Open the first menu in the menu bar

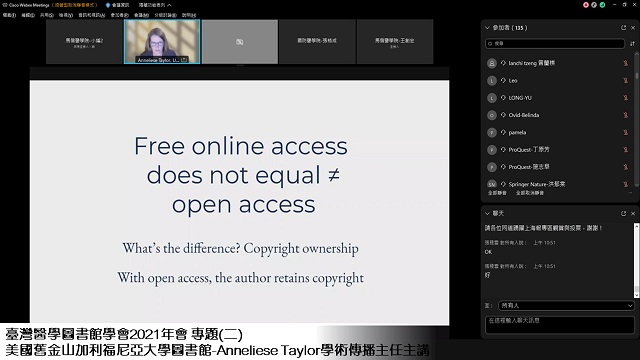click(9, 15)
